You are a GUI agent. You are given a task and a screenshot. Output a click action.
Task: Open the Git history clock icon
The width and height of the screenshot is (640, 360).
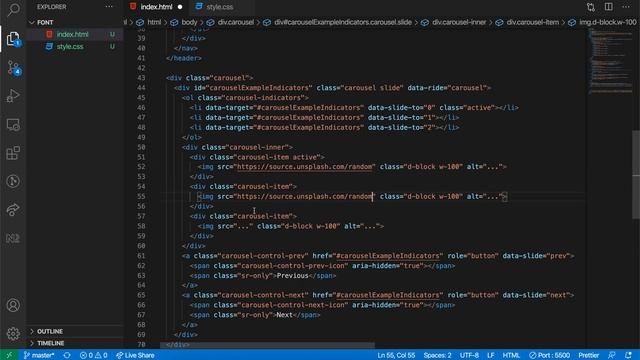pyautogui.click(x=13, y=181)
